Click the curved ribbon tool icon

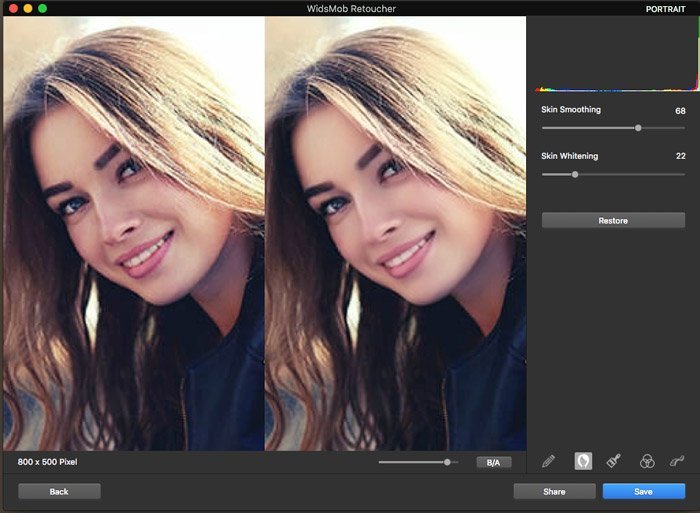[678, 461]
